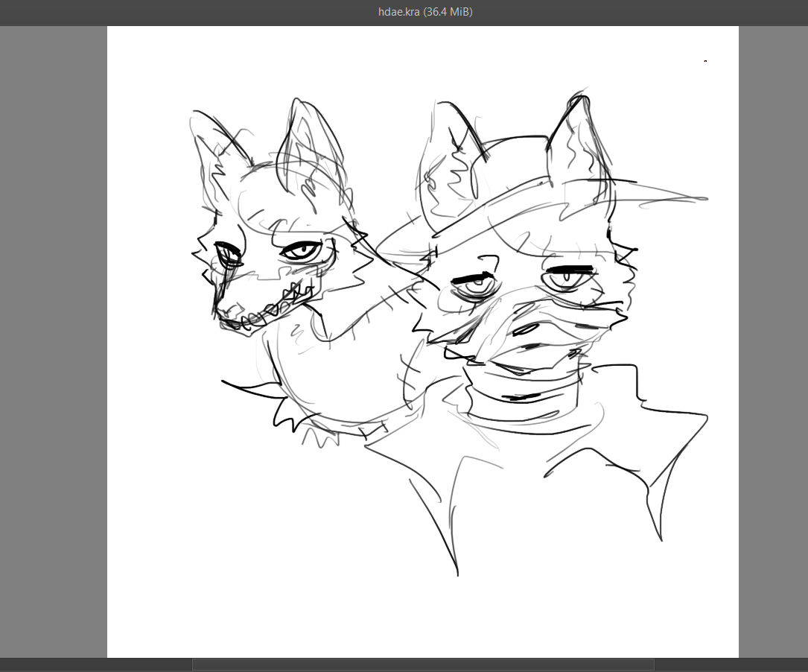This screenshot has height=672, width=808.
Task: Click the crown of the sketched hat
Action: [x=514, y=164]
